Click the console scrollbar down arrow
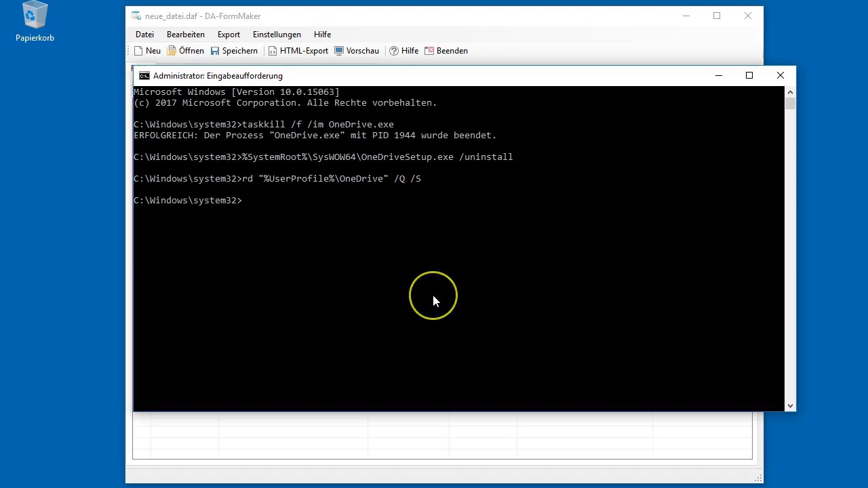Image resolution: width=868 pixels, height=488 pixels. (x=790, y=406)
